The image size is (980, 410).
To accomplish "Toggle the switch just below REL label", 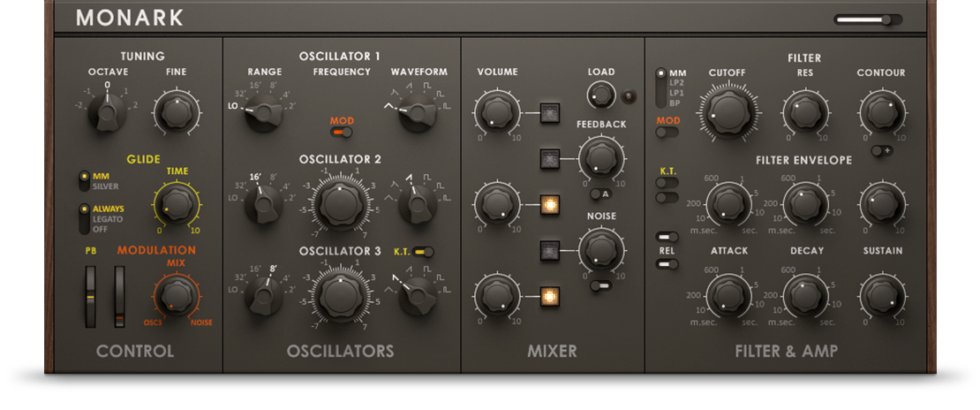I will pyautogui.click(x=667, y=263).
